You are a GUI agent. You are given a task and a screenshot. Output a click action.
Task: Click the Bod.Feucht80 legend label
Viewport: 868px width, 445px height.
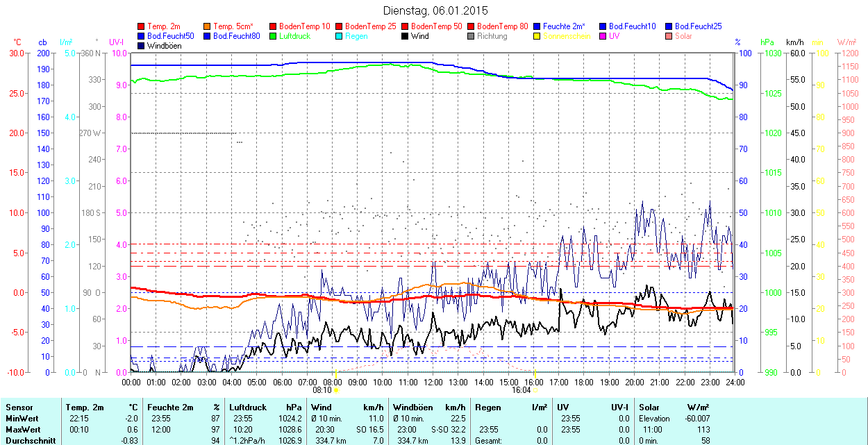coord(236,36)
